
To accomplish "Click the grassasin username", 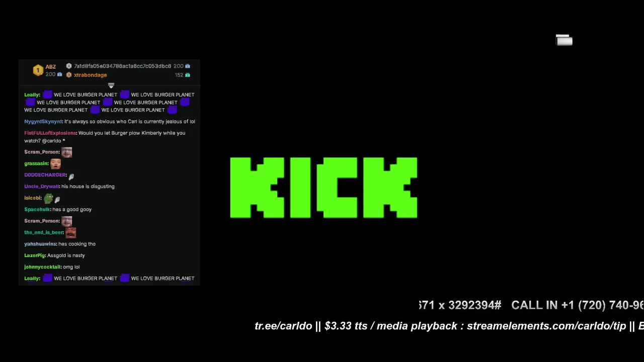I will pos(36,163).
